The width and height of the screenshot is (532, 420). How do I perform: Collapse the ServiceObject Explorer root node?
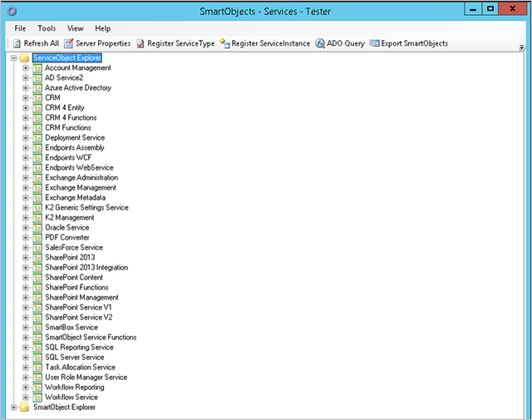click(13, 58)
